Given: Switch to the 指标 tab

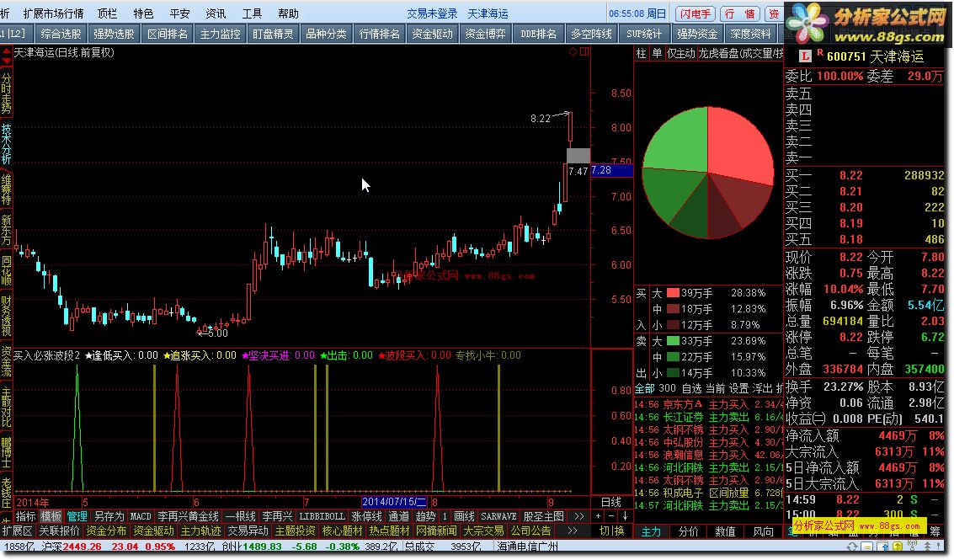Looking at the screenshot, I should [26, 516].
